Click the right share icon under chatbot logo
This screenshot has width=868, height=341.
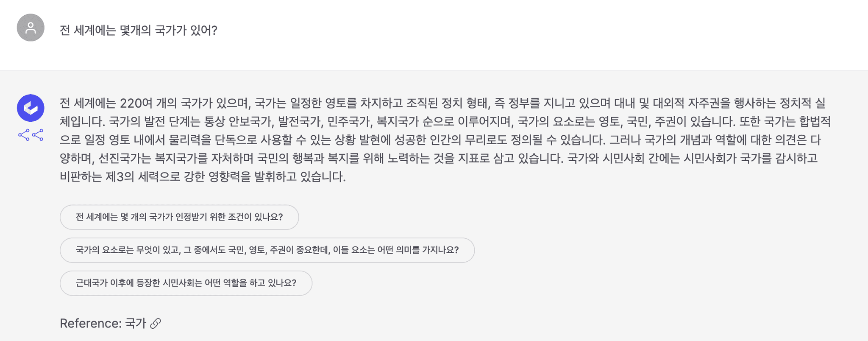click(x=38, y=135)
